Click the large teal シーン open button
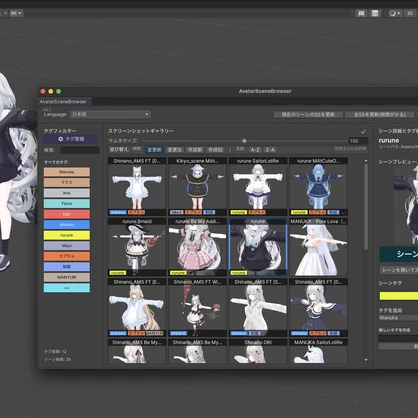 (399, 254)
